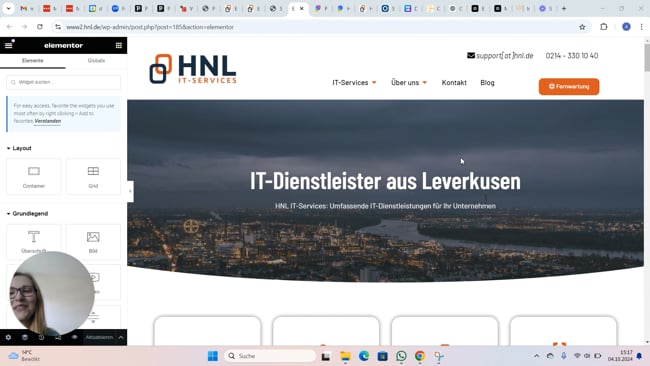Screen dimensions: 650x366
Task: Collapse the Layout section
Action: click(x=19, y=148)
